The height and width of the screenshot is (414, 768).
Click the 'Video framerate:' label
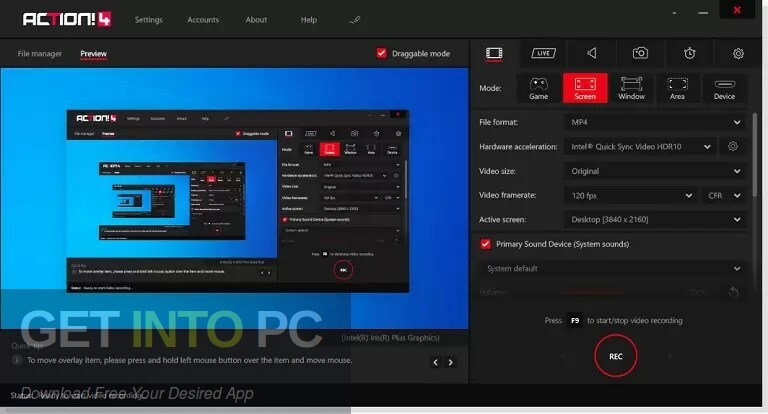coord(507,195)
